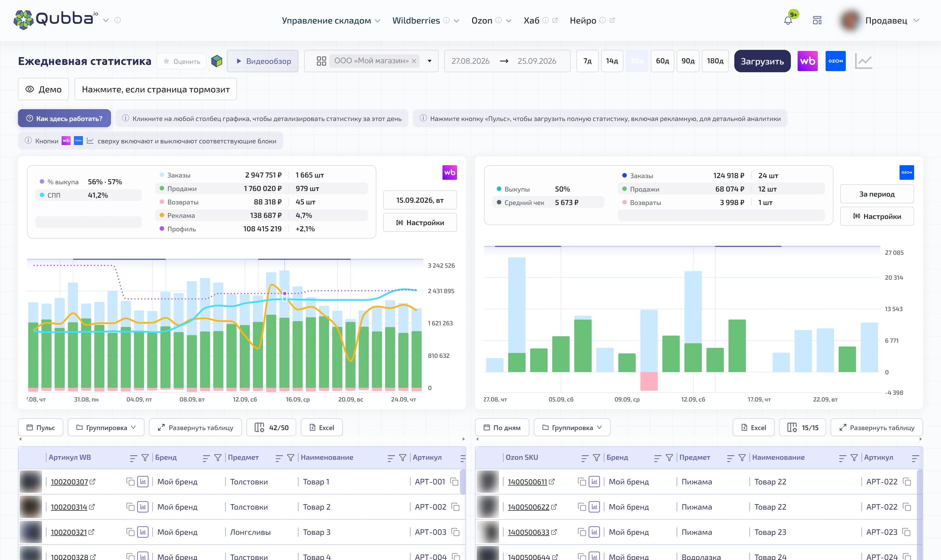Open WB chart Настройки button

420,223
